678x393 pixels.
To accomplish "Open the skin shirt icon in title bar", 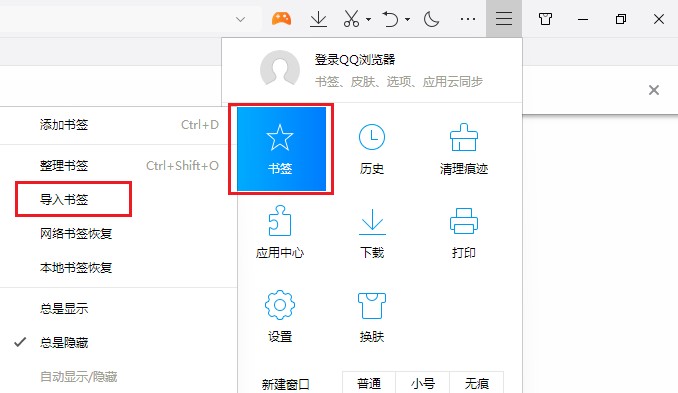I will click(545, 19).
